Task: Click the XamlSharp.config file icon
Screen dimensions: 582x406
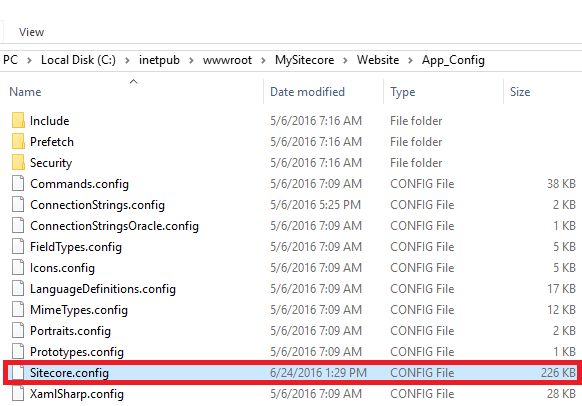Action: tap(18, 393)
